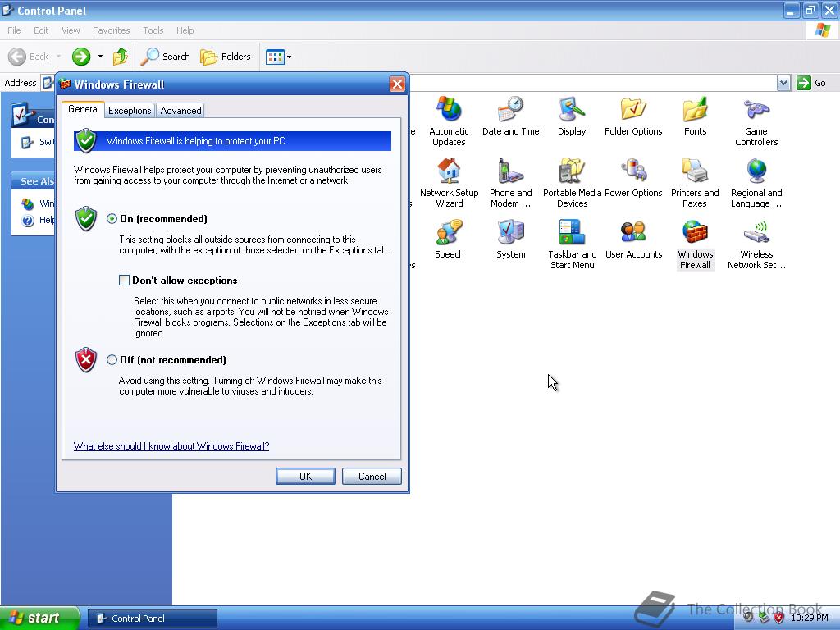Open the Tools menu
Image resolution: width=840 pixels, height=630 pixels.
pos(153,30)
